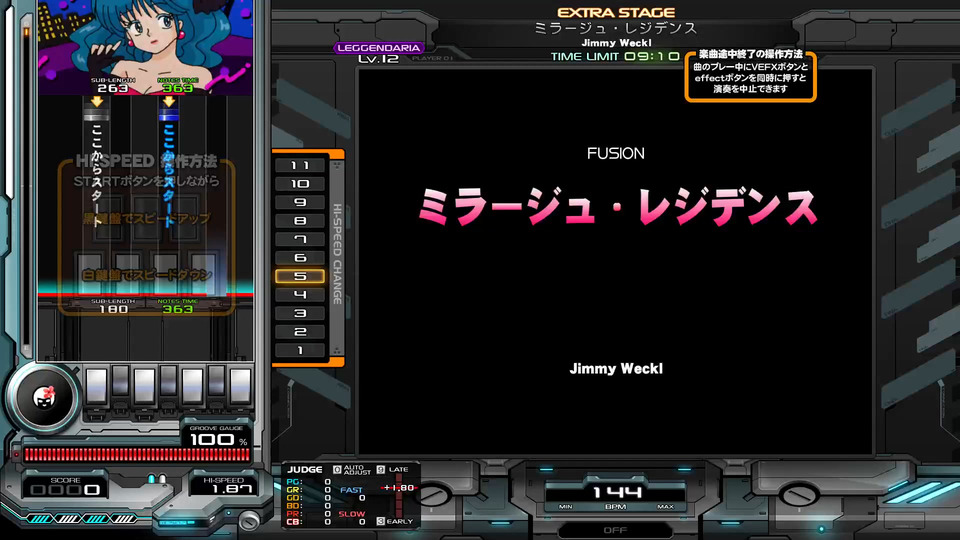Click the TIME LIMIT 09:10 timer

point(615,56)
